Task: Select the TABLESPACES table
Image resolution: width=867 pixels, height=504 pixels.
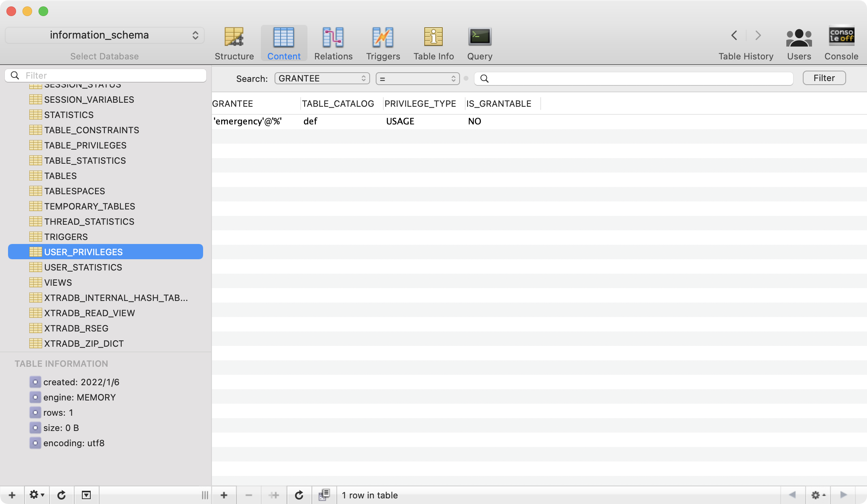Action: 106,191
